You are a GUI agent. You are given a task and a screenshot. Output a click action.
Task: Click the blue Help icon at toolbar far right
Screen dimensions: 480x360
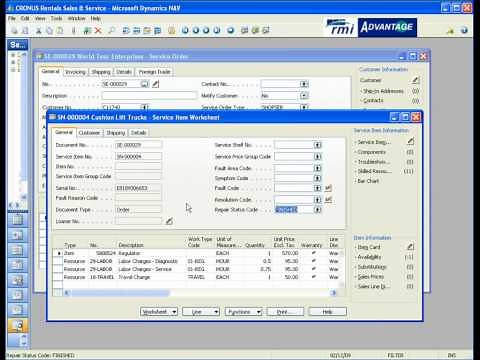point(464,31)
